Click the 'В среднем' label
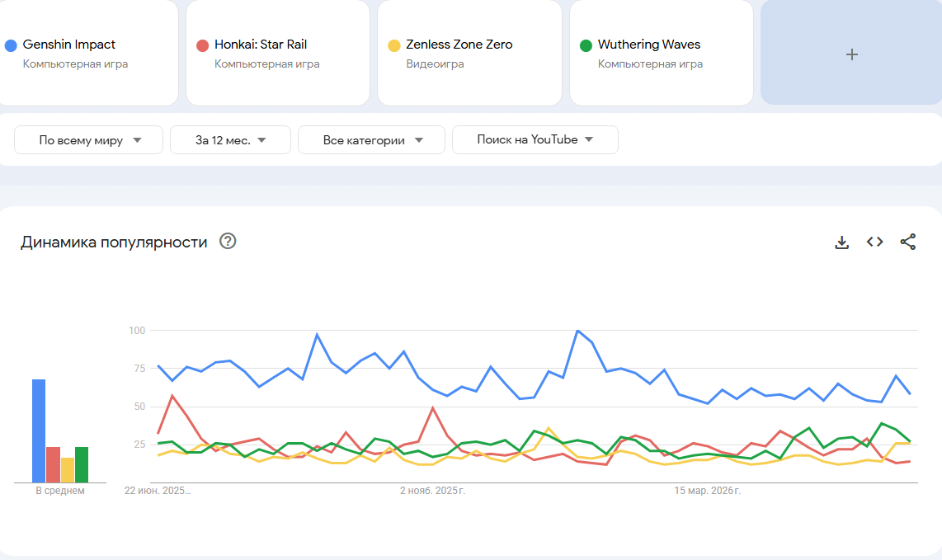Image resolution: width=942 pixels, height=560 pixels. click(60, 490)
